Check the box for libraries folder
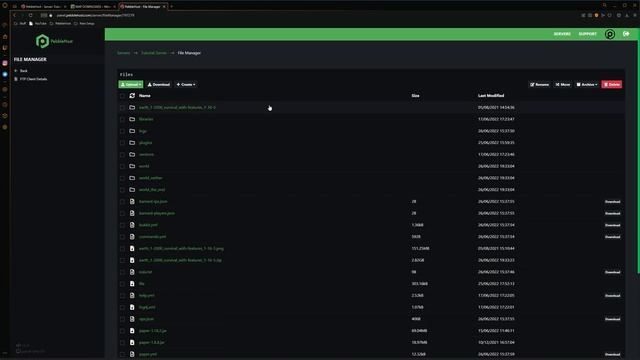The image size is (640, 360). click(x=122, y=119)
